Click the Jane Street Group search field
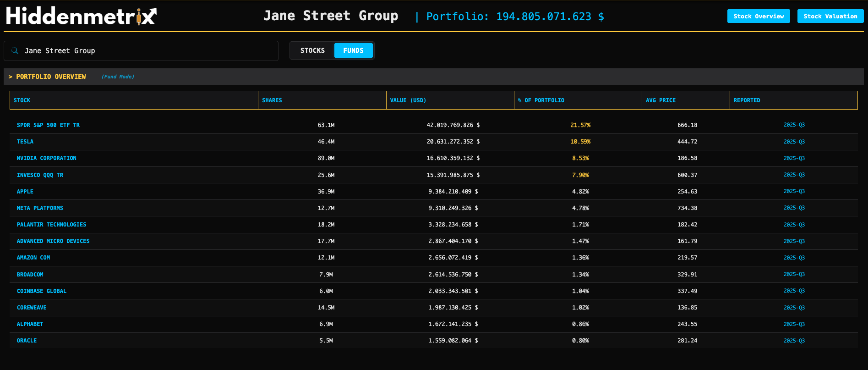Image resolution: width=868 pixels, height=370 pixels. point(147,51)
